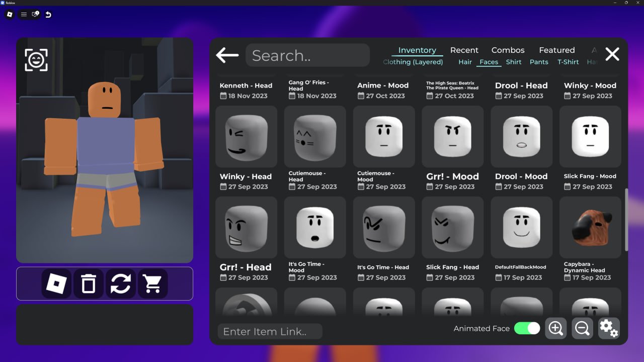Open the Roblox menu icon at top left

[x=10, y=15]
